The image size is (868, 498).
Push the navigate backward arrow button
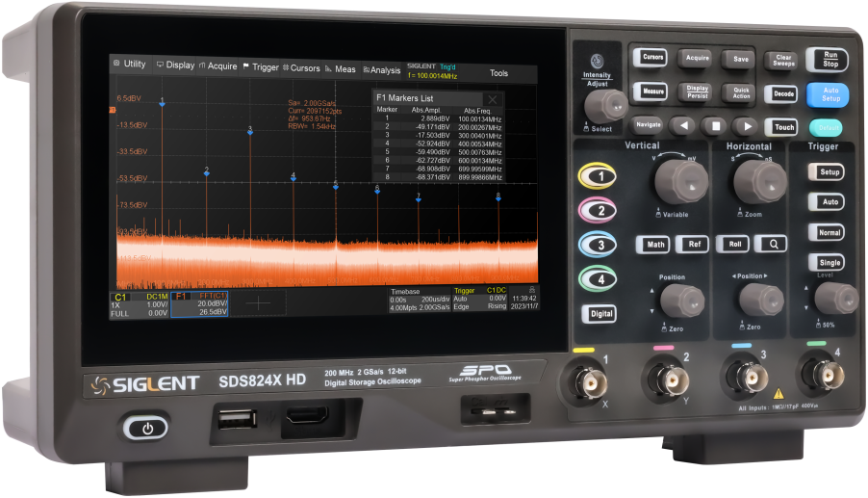point(684,126)
